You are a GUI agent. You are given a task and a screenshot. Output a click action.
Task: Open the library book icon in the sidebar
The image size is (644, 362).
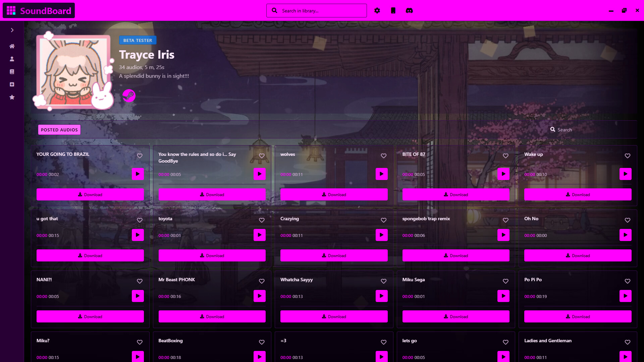click(x=12, y=71)
